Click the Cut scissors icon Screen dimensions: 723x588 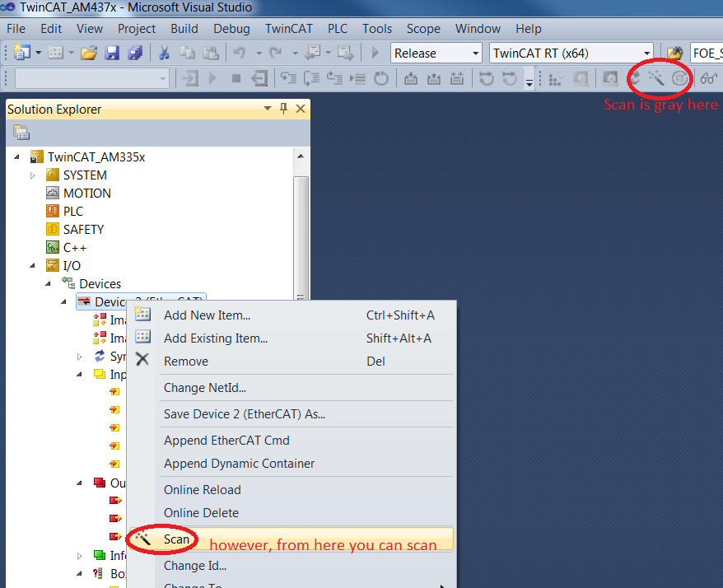click(164, 53)
